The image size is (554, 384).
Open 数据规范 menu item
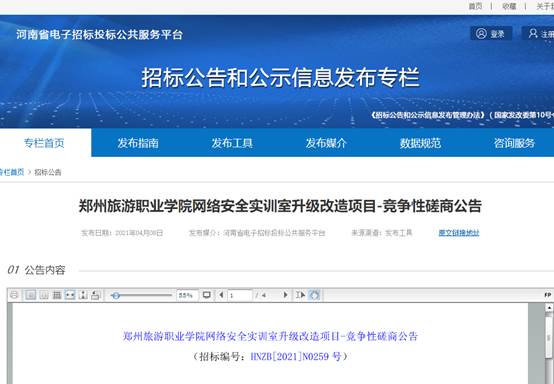(x=420, y=143)
